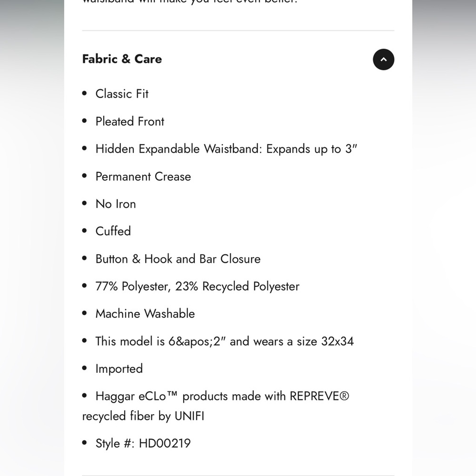
Task: Select Hidden Expandable Waistband line
Action: click(226, 149)
